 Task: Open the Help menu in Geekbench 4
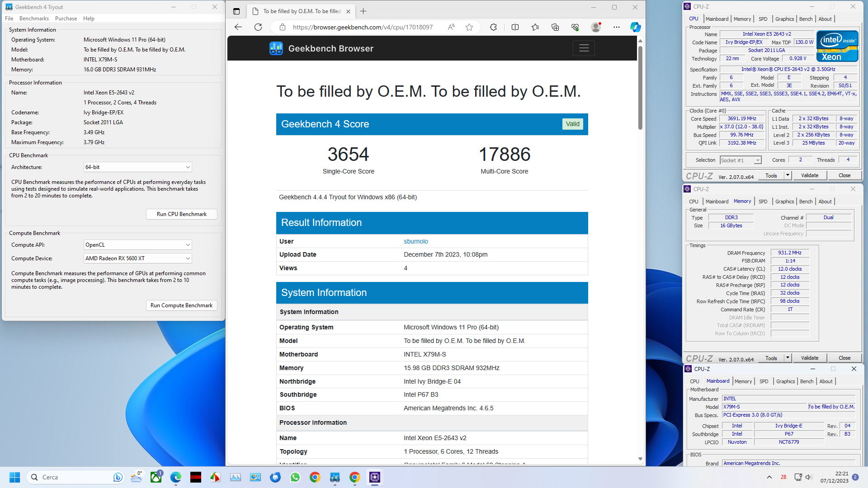tap(89, 19)
